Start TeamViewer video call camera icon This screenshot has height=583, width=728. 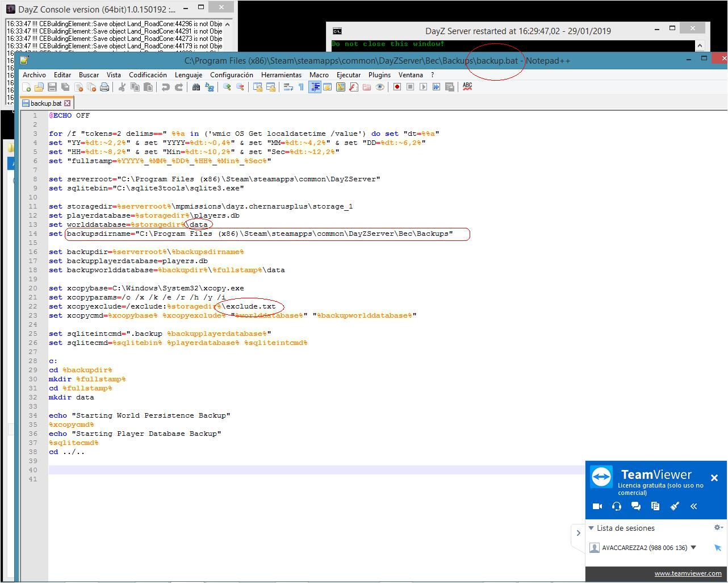pos(597,506)
